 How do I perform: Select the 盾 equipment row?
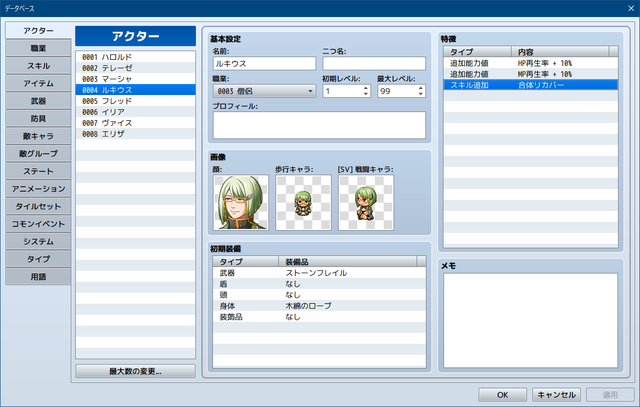319,284
